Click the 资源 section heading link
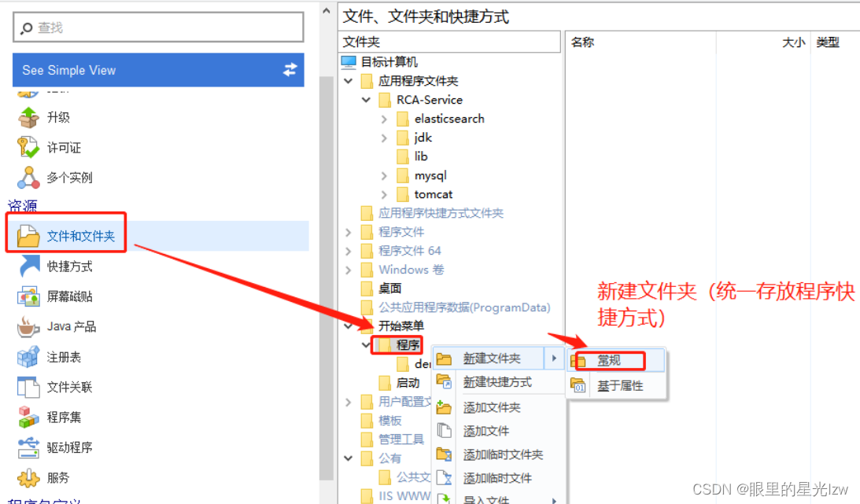 point(22,206)
